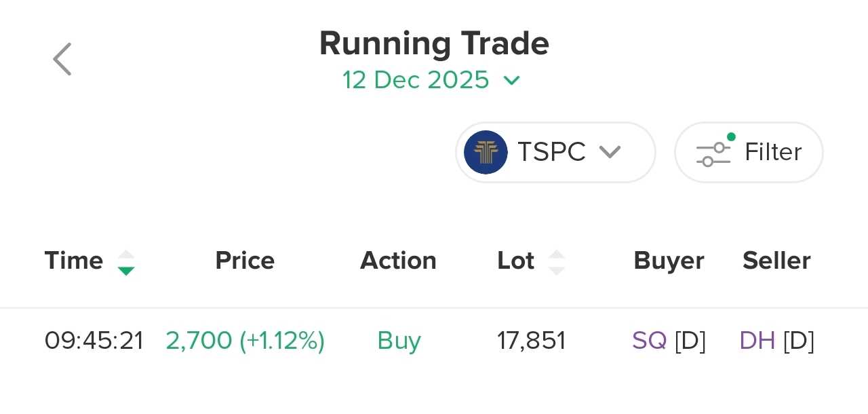Click the Lot column header
868x414 pixels.
tap(515, 261)
